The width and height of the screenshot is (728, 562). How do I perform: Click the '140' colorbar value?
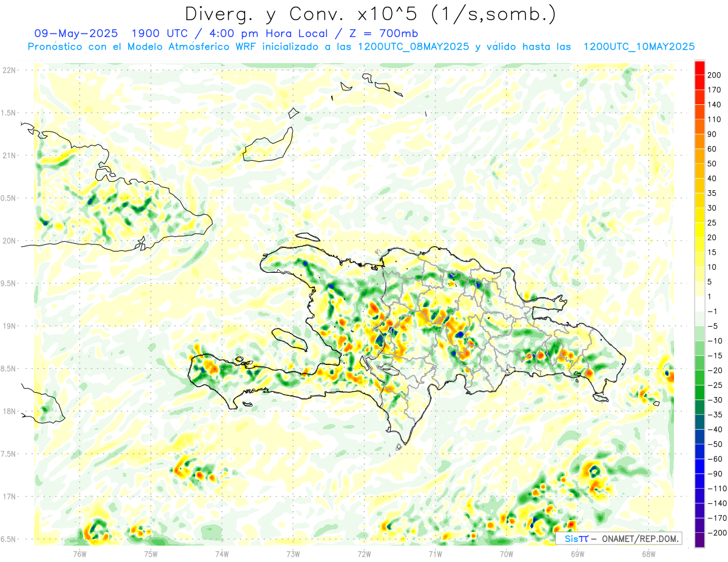[x=715, y=105]
